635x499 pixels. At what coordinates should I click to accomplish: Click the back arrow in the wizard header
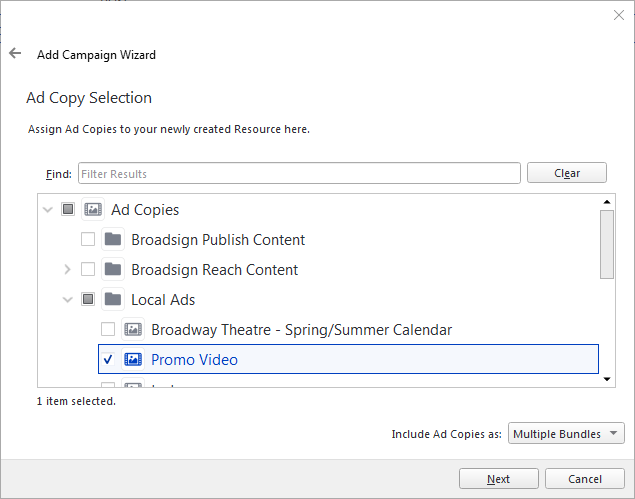(15, 54)
